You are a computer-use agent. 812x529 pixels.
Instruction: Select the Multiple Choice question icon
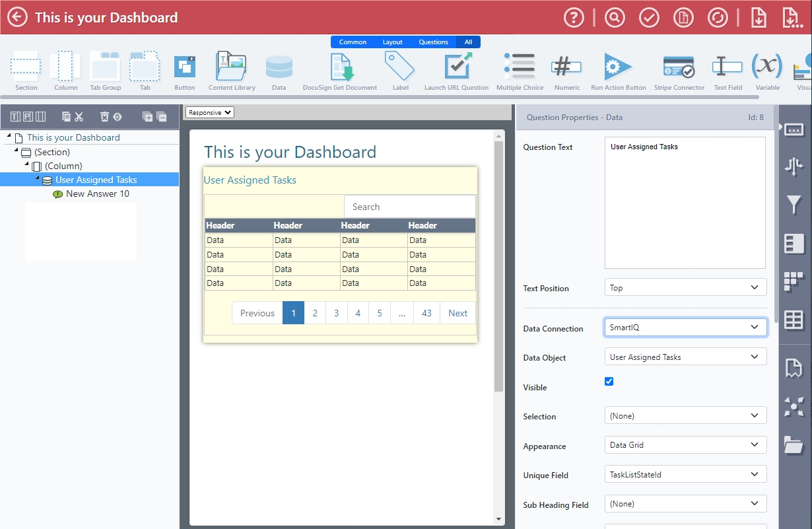click(520, 71)
